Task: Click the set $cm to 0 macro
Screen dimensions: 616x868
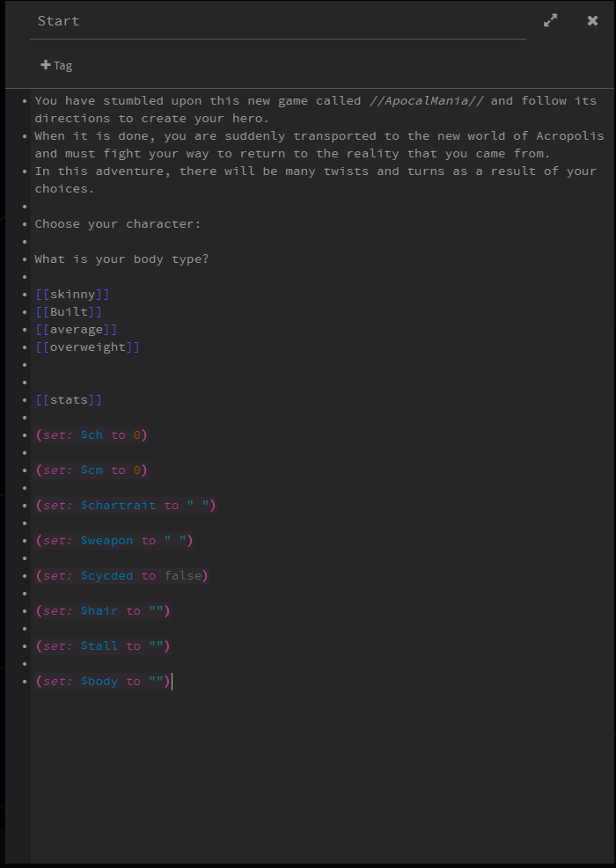Action: [x=92, y=470]
